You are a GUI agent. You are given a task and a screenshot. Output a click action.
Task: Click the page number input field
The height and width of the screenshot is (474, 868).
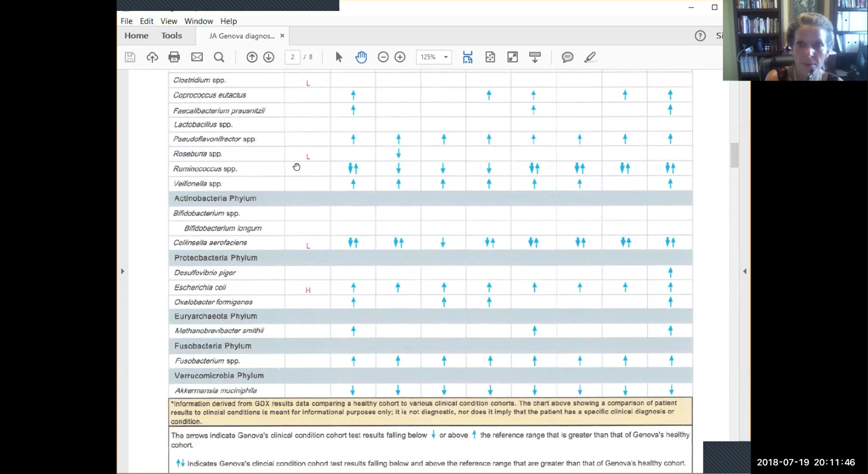292,57
